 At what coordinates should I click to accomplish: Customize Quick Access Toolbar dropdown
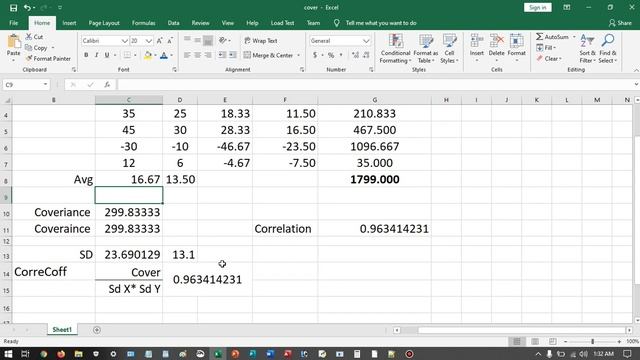(x=60, y=8)
